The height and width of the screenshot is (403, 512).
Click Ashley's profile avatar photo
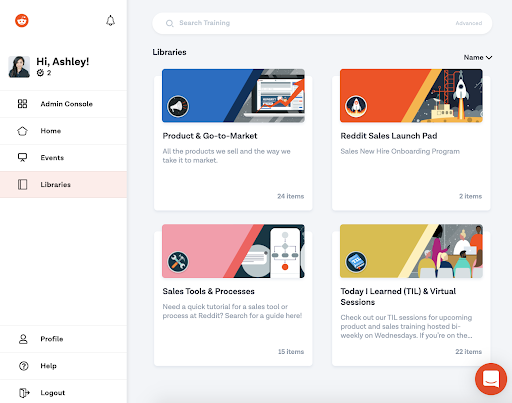(x=19, y=67)
